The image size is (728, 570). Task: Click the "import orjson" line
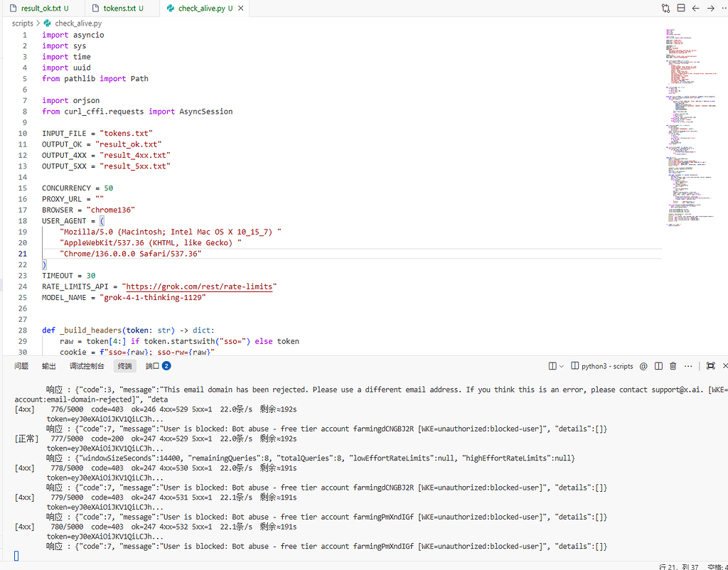pos(70,100)
